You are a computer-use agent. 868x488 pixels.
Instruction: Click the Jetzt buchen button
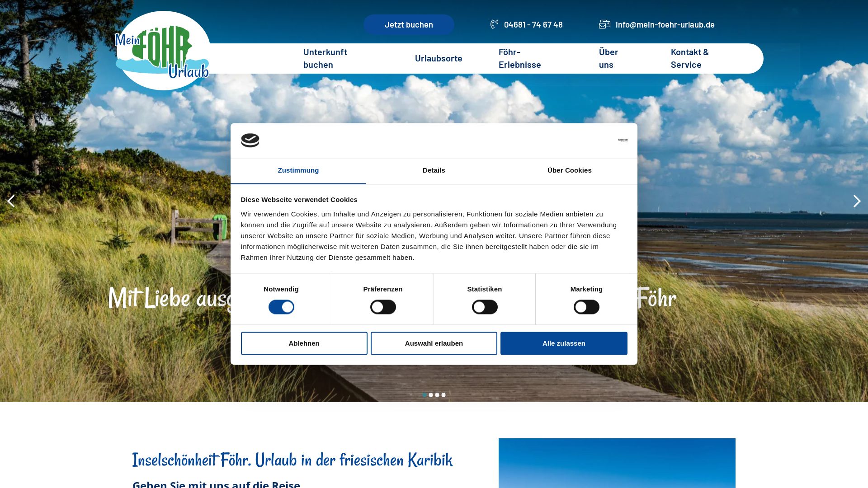coord(409,24)
